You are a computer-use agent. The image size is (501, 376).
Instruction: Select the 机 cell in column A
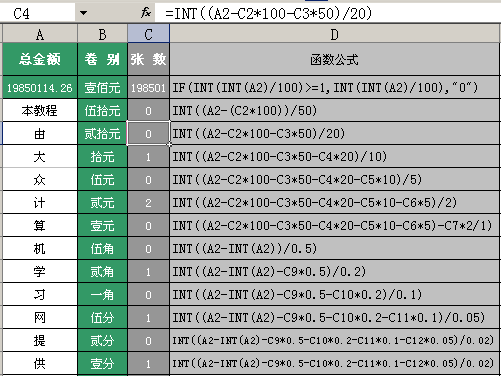[40, 248]
